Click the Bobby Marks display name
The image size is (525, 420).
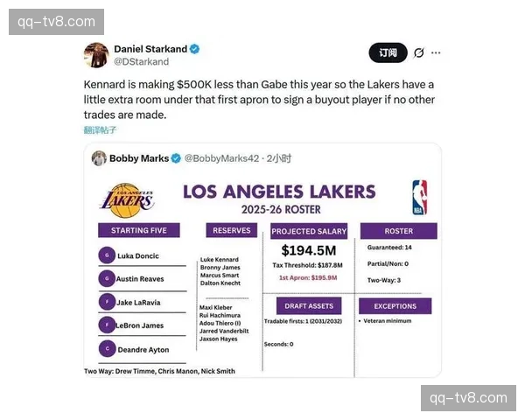click(139, 158)
